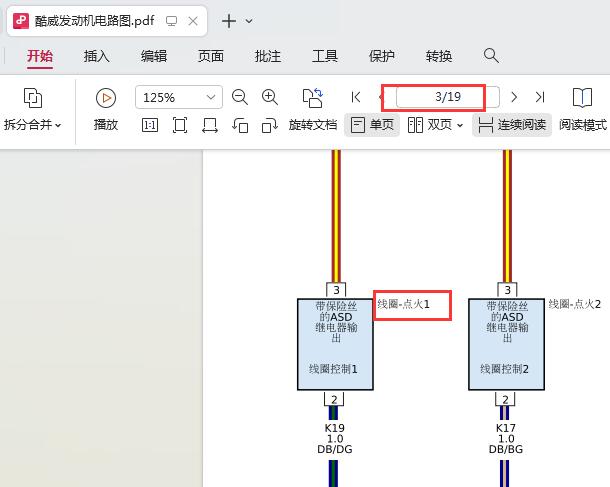Click the 阅读模式 label

coord(583,125)
